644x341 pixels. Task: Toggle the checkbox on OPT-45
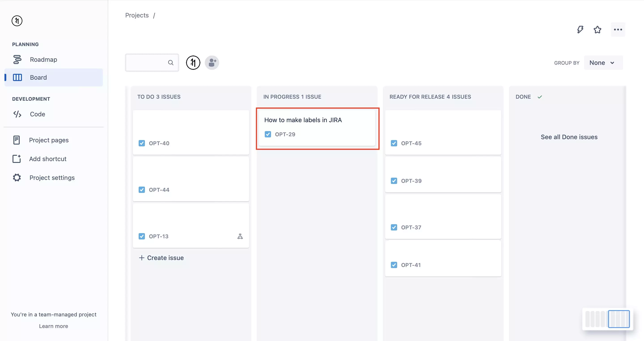(394, 143)
